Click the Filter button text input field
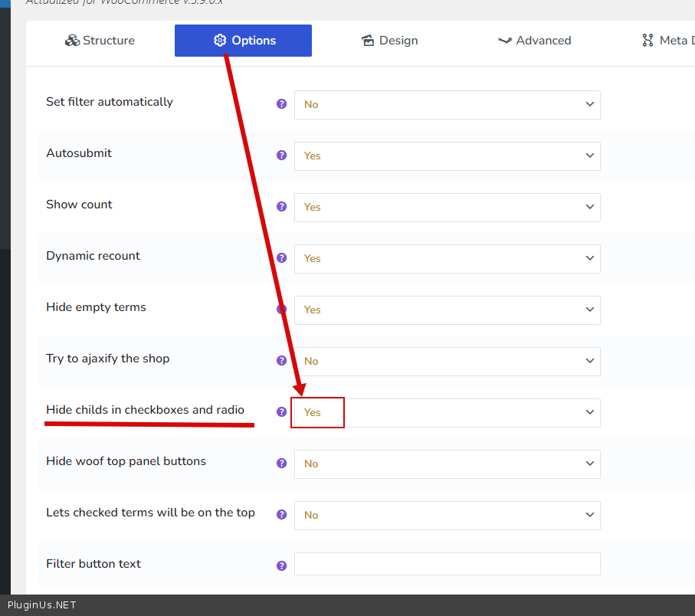Screen dimensions: 695x616 tap(447, 564)
